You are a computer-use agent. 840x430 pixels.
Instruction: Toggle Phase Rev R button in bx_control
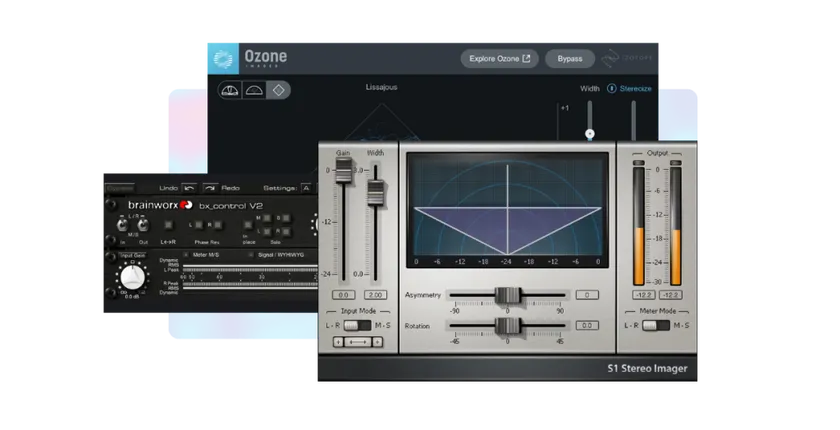coord(218,225)
